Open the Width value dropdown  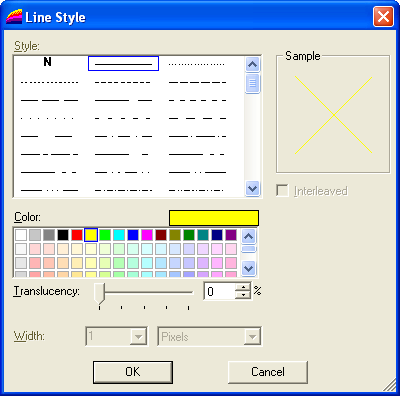point(138,337)
